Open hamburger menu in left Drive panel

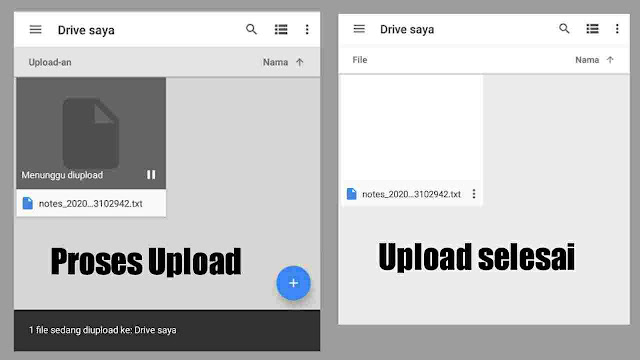[x=36, y=29]
